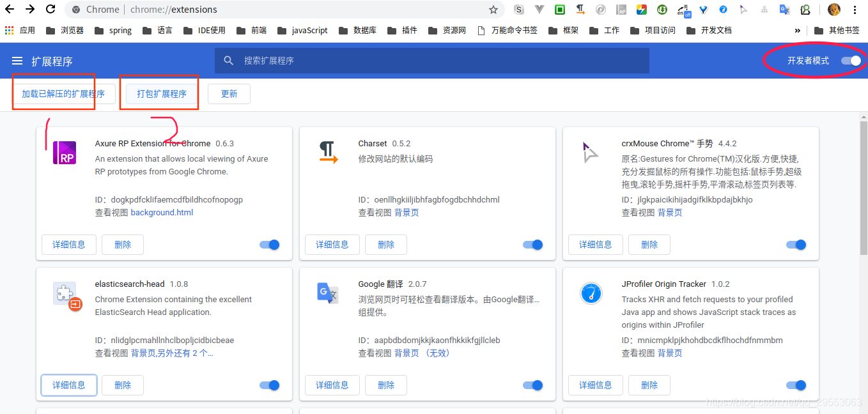
Task: Click the Charset extension card icon
Action: pos(328,153)
